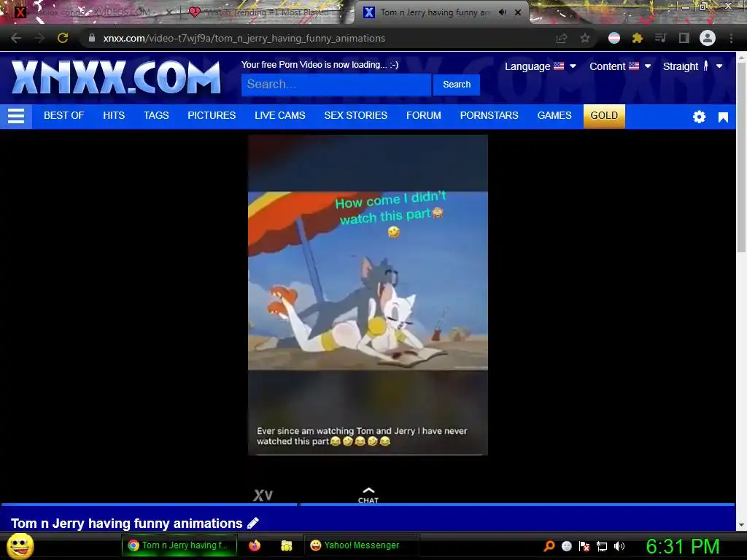Viewport: 747px width, 560px height.
Task: Edit the title with the pencil icon
Action: (253, 524)
